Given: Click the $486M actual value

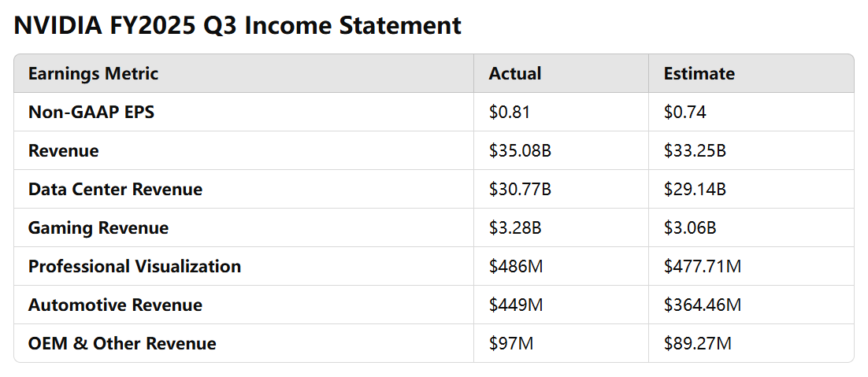Looking at the screenshot, I should 516,267.
